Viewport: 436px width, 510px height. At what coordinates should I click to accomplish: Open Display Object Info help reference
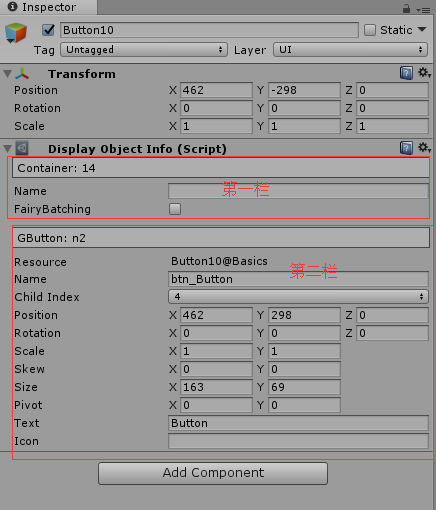tap(406, 148)
